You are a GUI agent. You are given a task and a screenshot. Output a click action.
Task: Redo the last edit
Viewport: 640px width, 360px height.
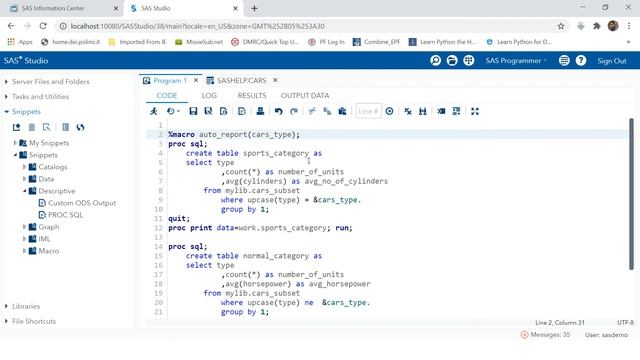tap(293, 111)
